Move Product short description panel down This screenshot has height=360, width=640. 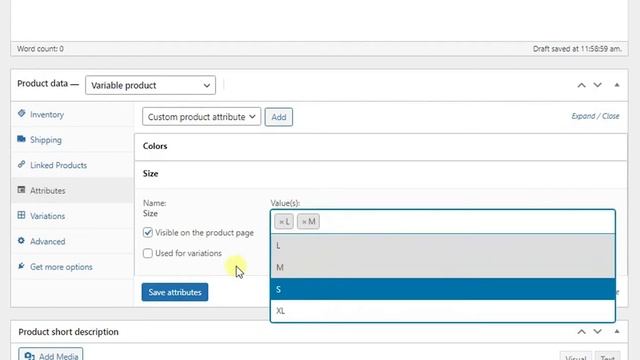point(598,331)
